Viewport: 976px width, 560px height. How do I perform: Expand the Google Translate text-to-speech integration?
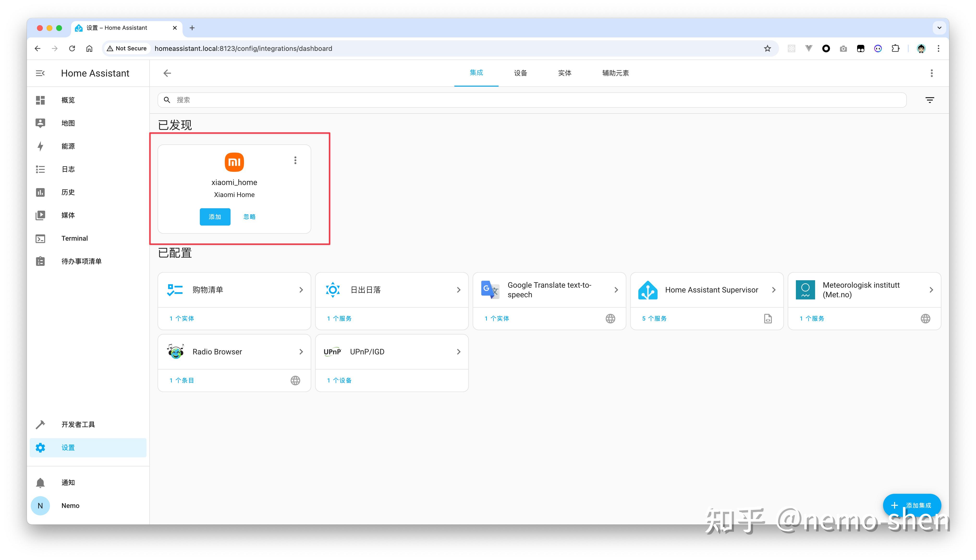click(x=616, y=290)
